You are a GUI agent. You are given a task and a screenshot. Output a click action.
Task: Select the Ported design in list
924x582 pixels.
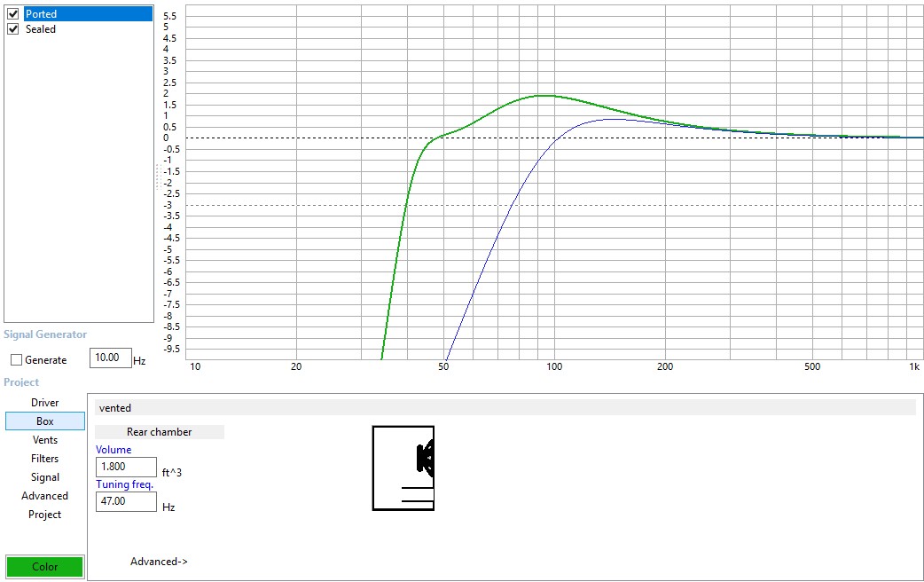click(41, 14)
